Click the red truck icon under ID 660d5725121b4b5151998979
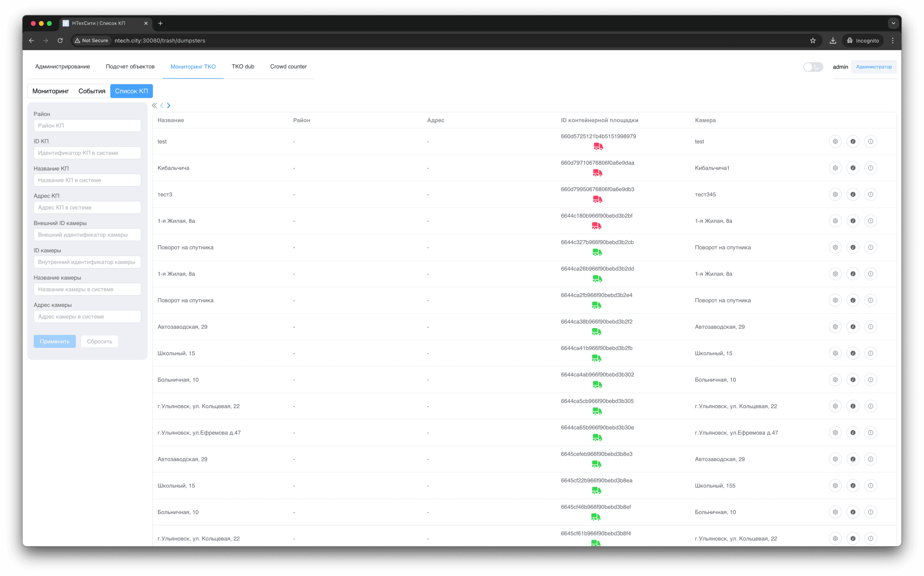The image size is (924, 576). pyautogui.click(x=598, y=146)
